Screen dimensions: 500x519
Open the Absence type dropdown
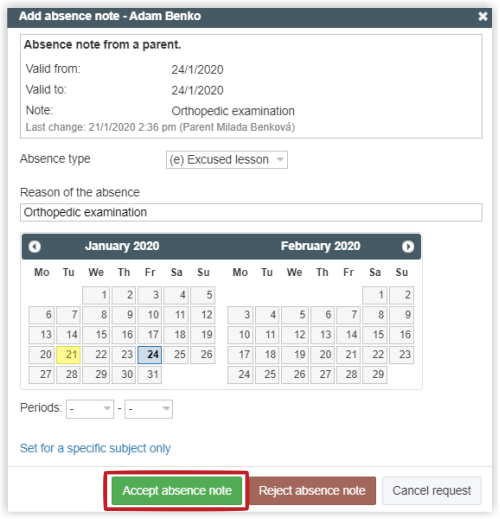click(227, 160)
